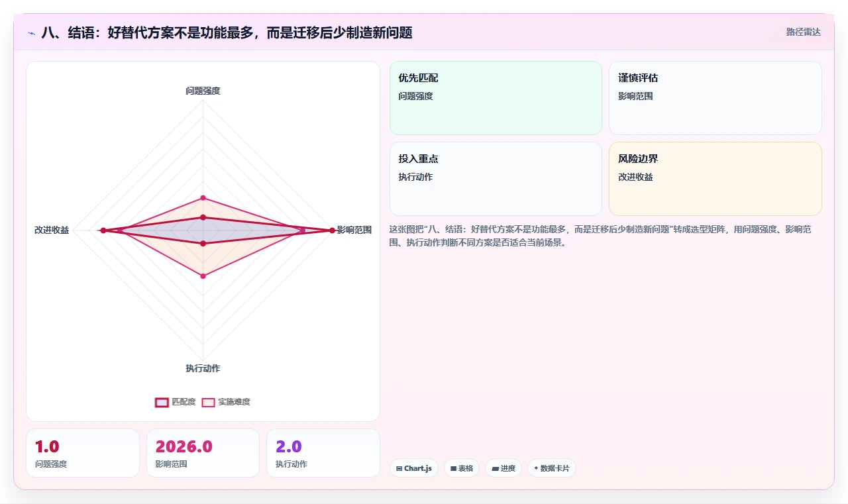
Task: Click the Chart.js tag chip
Action: 414,468
